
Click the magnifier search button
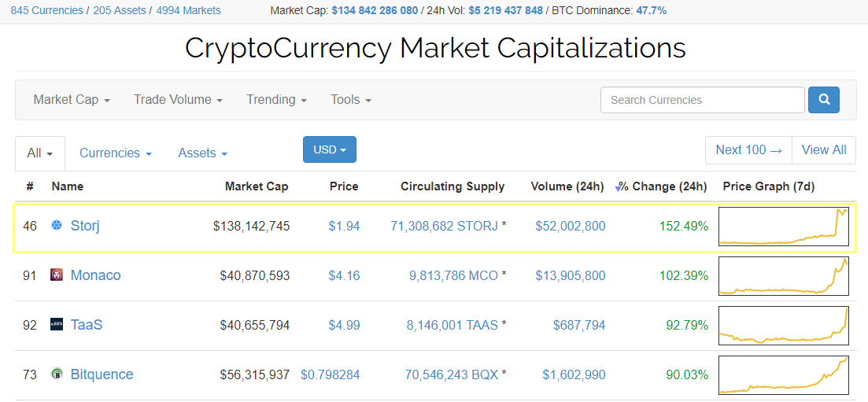point(824,100)
